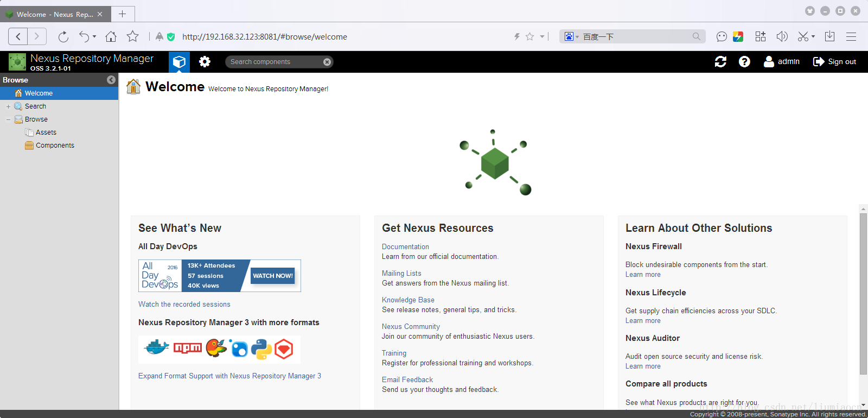Open the address bar dropdown arrow
The width and height of the screenshot is (868, 418).
coord(542,37)
